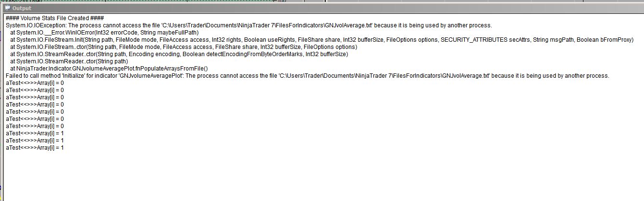The height and width of the screenshot is (201, 644).
Task: Click the StreamReader..ctor(String path) line
Action: coord(69,61)
